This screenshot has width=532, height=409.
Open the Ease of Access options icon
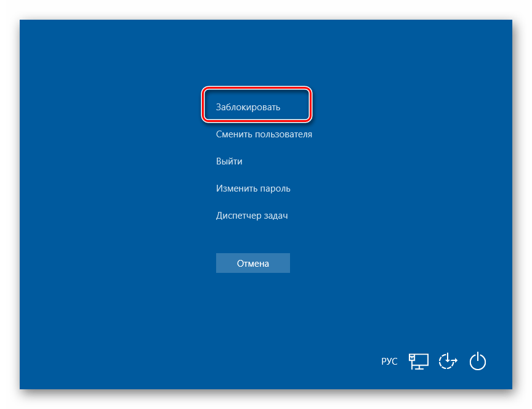[x=448, y=361]
